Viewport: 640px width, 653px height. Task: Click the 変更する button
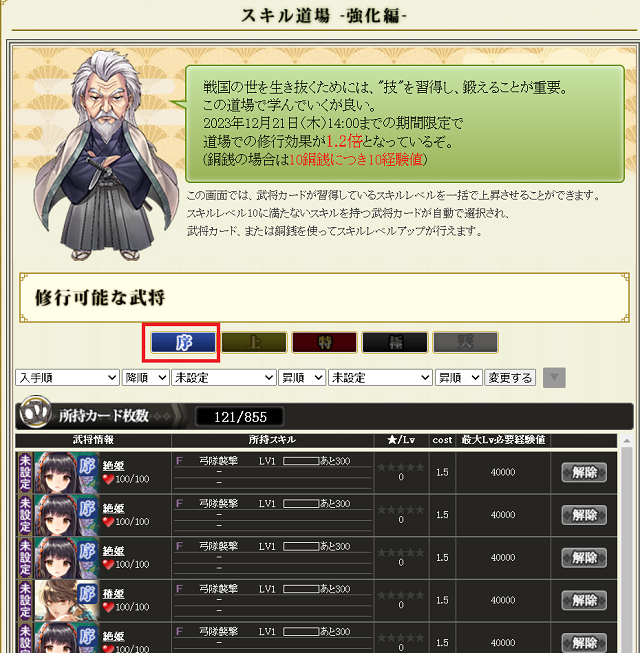tap(510, 378)
